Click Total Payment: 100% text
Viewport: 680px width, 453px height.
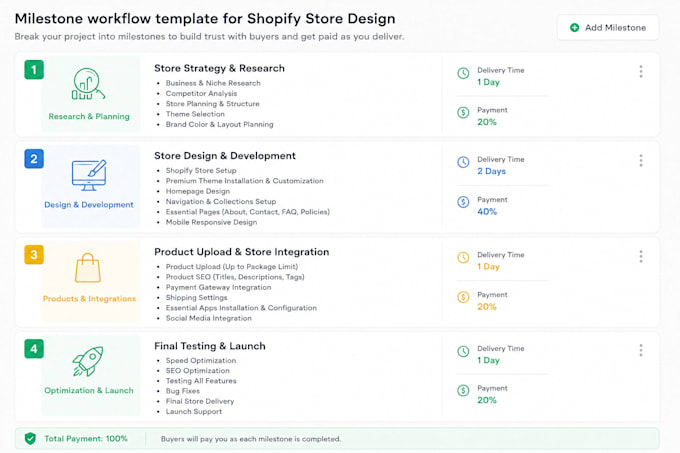[x=86, y=439]
